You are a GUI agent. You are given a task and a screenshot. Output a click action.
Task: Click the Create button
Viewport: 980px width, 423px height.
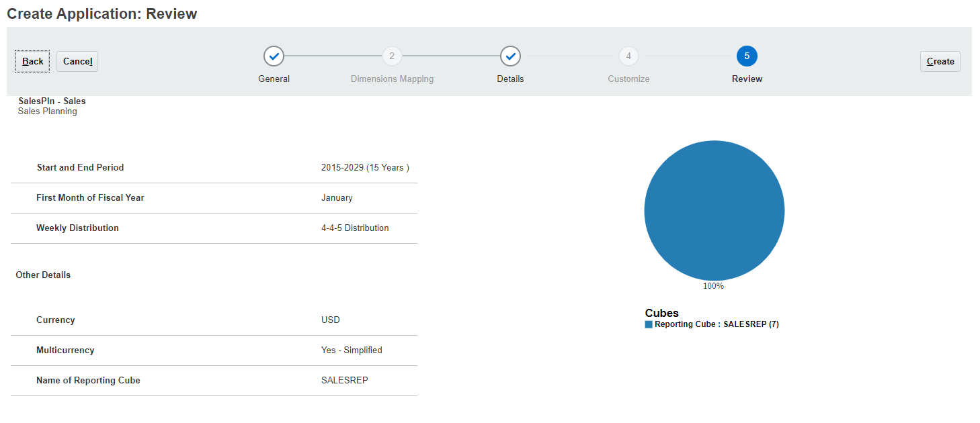pos(940,61)
